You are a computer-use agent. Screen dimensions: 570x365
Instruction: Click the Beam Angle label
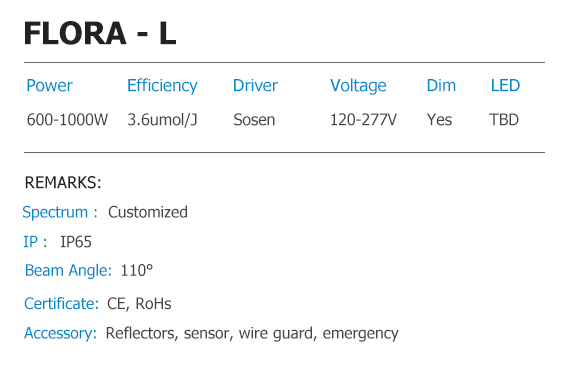coord(68,271)
